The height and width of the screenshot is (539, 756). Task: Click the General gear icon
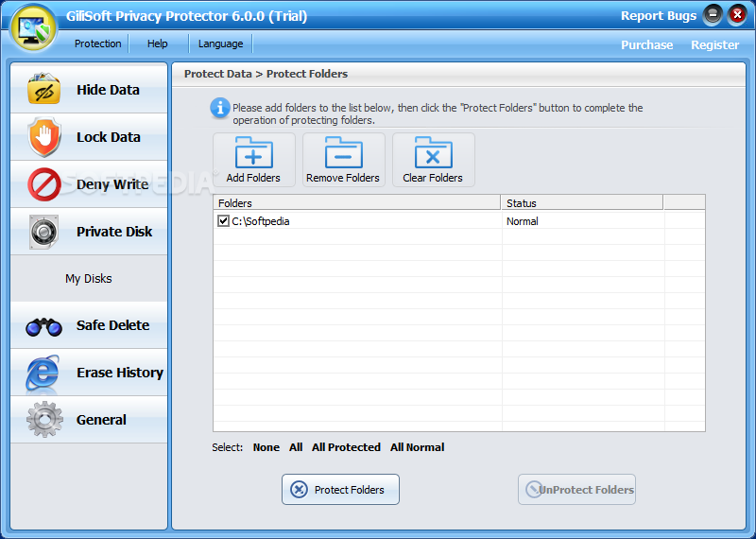tap(44, 419)
